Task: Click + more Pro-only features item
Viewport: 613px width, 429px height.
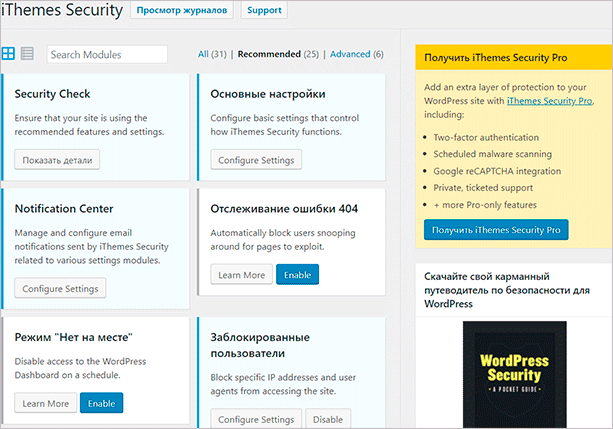Action: 485,205
